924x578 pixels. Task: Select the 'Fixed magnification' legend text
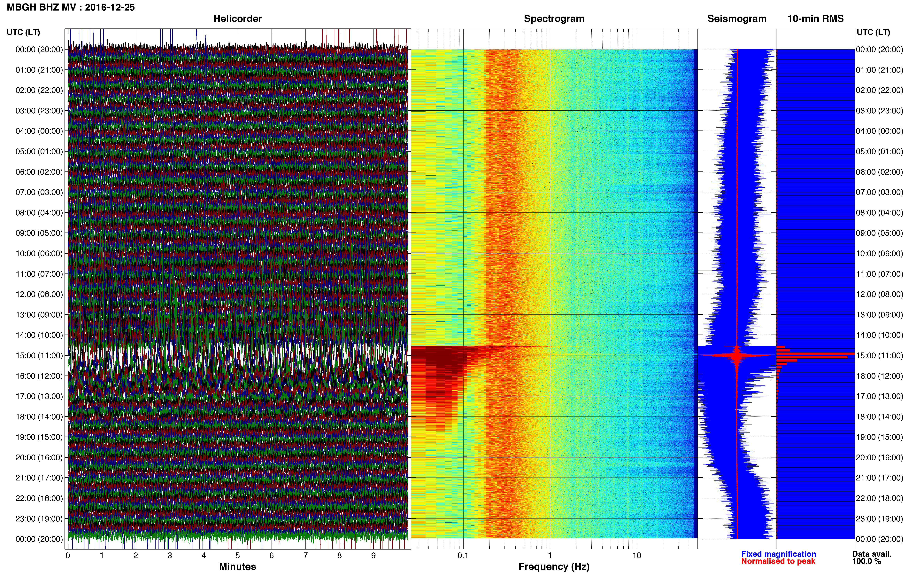(778, 554)
